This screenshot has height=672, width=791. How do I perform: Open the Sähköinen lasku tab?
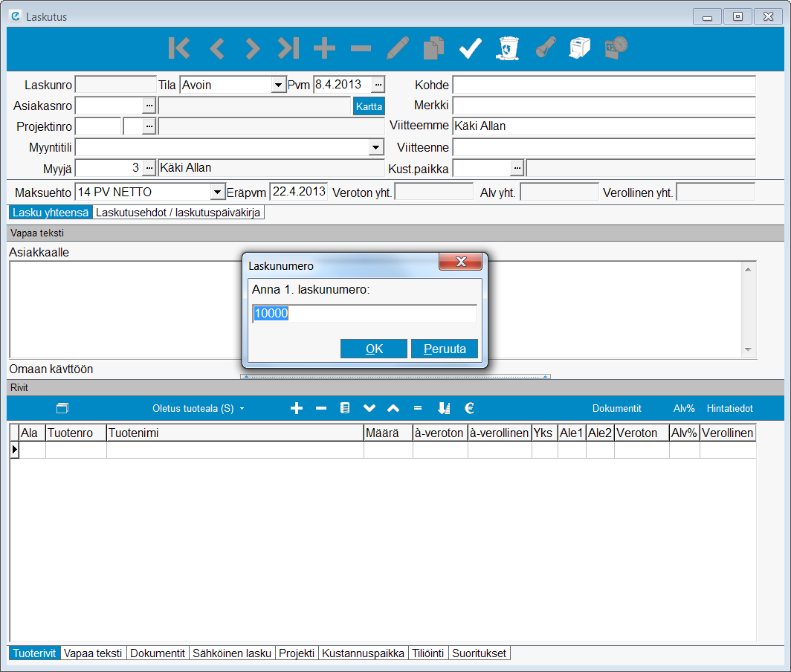(x=232, y=653)
